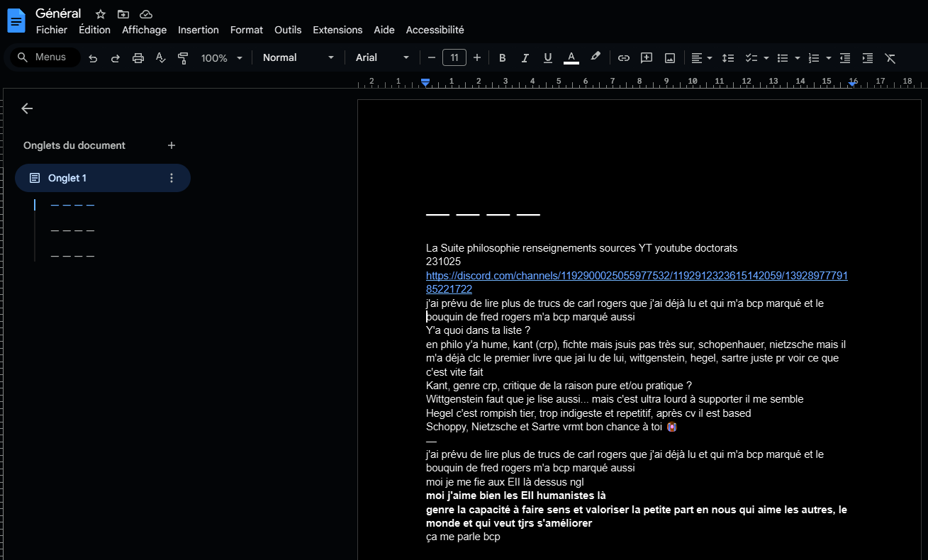Screen dimensions: 928x560
Task: Add a new document tab with plus button
Action: tap(171, 145)
